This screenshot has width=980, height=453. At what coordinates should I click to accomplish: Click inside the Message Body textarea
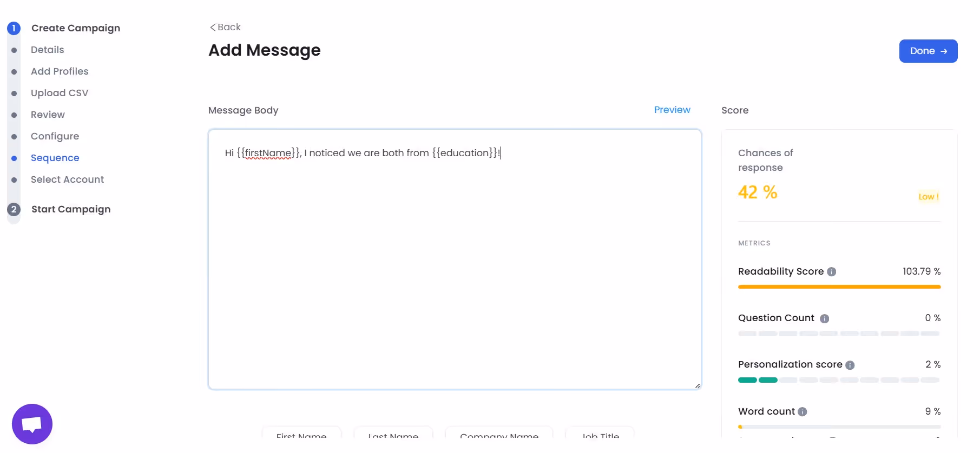tap(455, 259)
